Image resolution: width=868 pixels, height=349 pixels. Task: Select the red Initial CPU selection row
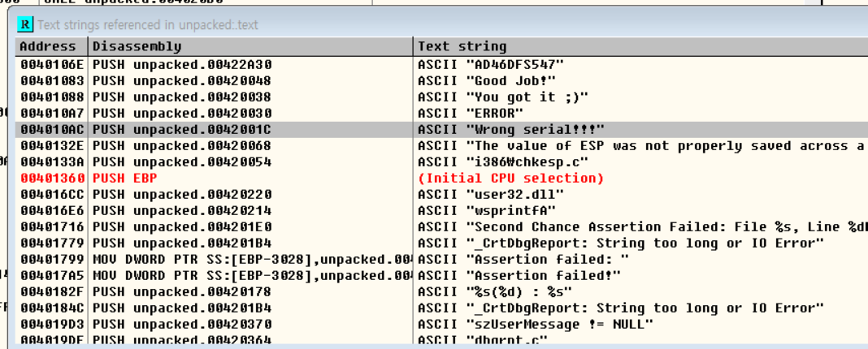click(x=510, y=179)
